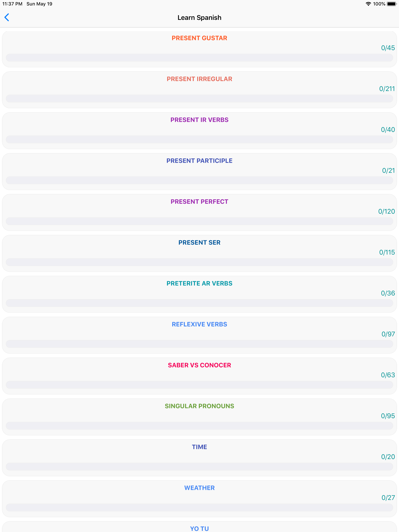Tap the clock showing 11:37 PM
The width and height of the screenshot is (399, 532).
(x=12, y=4)
